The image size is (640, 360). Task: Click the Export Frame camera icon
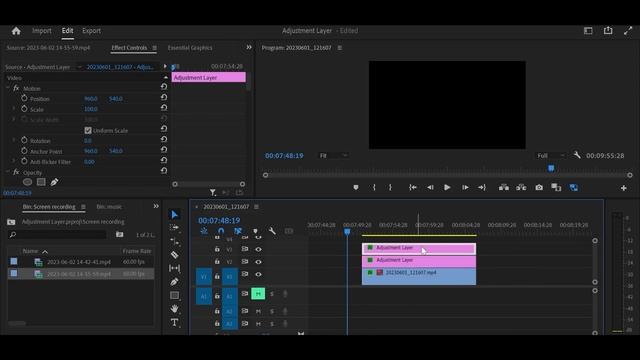click(539, 187)
